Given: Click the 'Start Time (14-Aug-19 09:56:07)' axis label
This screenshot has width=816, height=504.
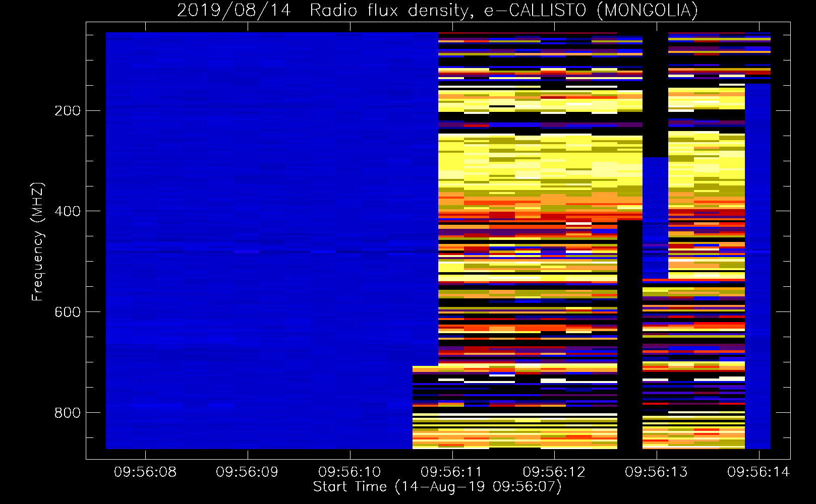Looking at the screenshot, I should point(437,487).
